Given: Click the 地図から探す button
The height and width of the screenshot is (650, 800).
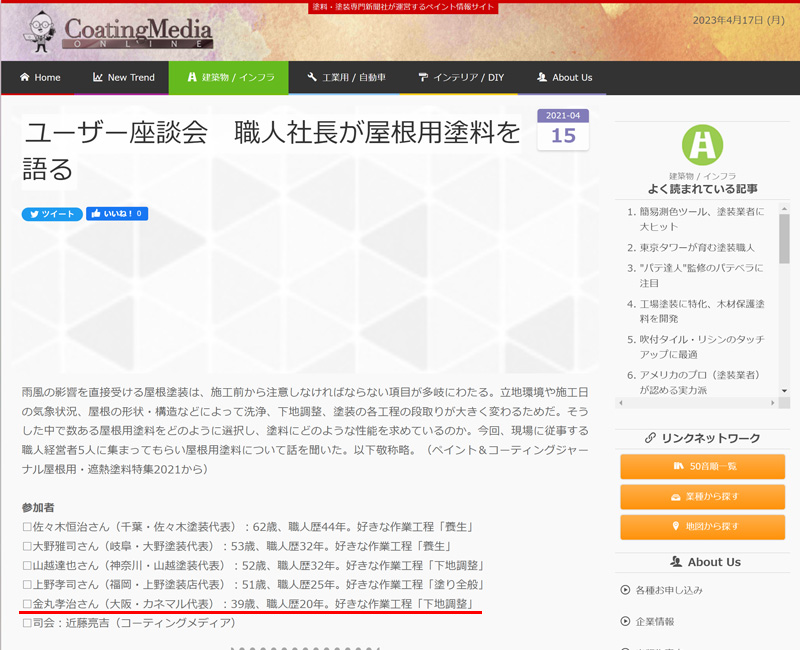Looking at the screenshot, I should click(702, 526).
